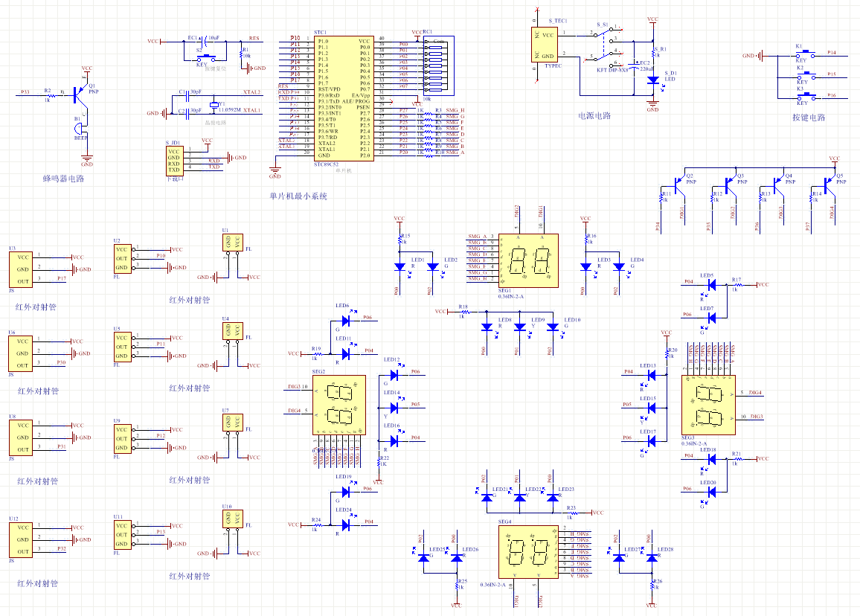
Task: Click the S2 reset KEY switch
Action: (x=205, y=57)
